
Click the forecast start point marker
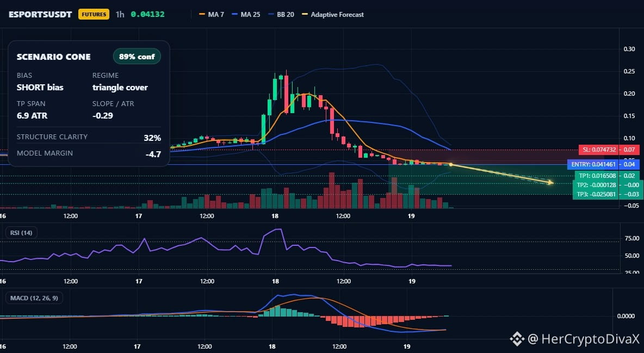coord(450,165)
